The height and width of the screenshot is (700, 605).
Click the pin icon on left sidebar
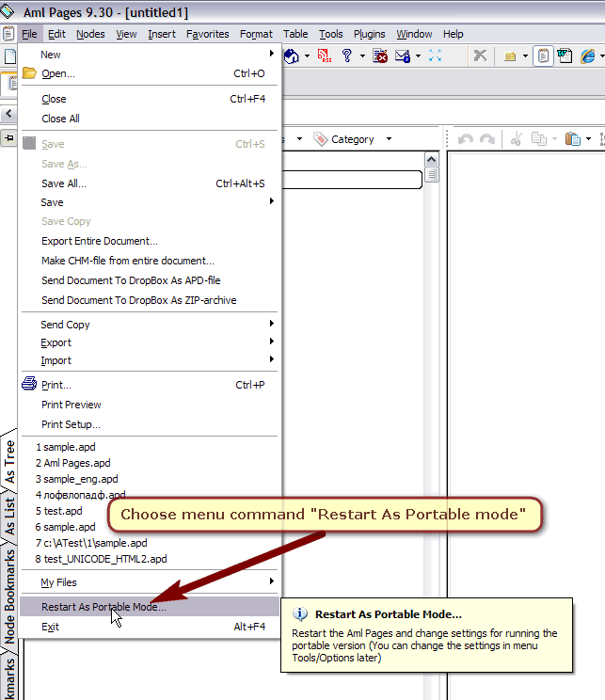[x=8, y=138]
